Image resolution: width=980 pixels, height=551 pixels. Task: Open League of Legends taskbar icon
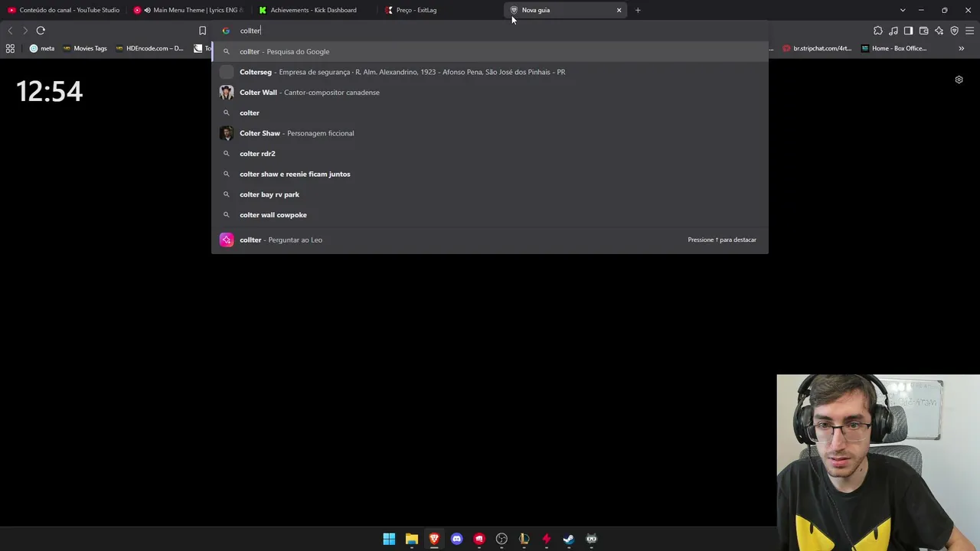pyautogui.click(x=524, y=539)
